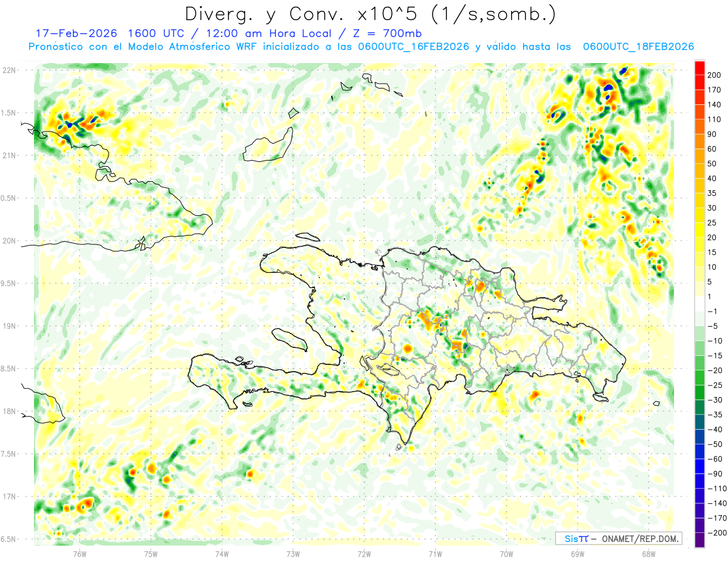The height and width of the screenshot is (562, 728).
Task: Click the '-110' value on the color scale
Action: (716, 489)
